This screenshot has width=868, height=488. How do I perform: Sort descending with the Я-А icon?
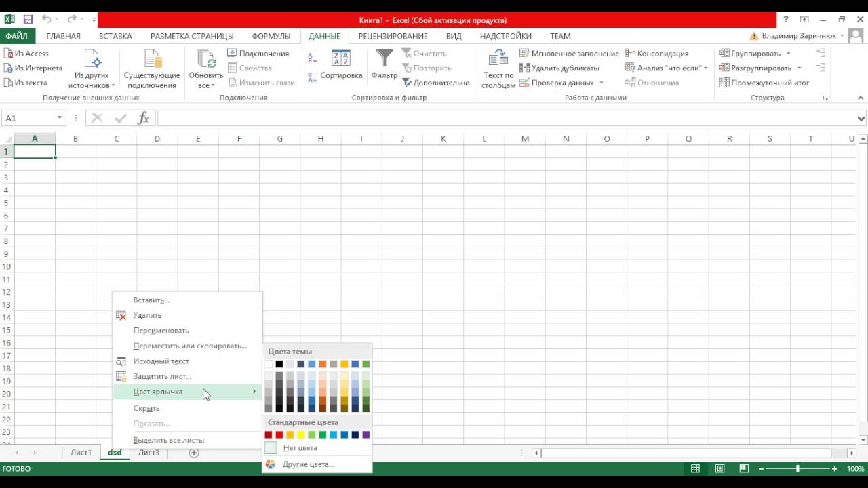click(x=313, y=77)
